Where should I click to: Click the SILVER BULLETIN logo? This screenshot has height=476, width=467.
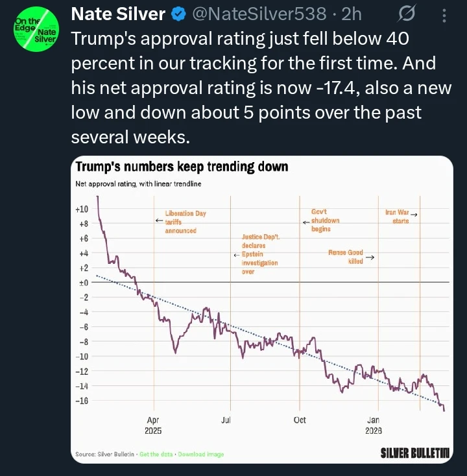click(x=415, y=452)
